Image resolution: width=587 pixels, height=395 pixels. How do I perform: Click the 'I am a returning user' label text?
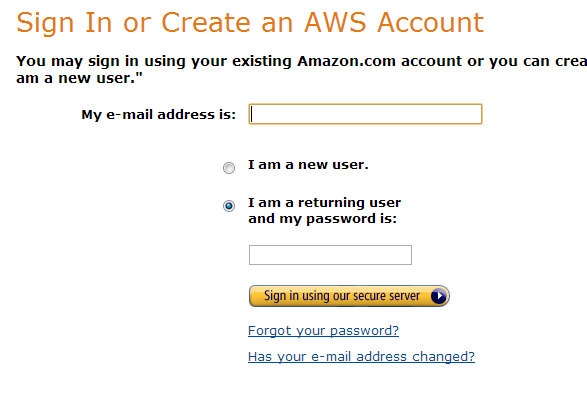(324, 203)
